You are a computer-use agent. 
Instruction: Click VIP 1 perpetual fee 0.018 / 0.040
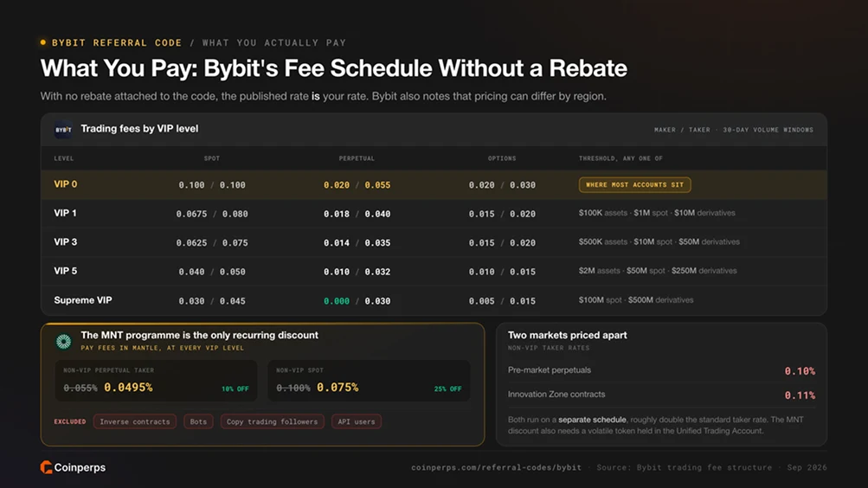pos(357,214)
